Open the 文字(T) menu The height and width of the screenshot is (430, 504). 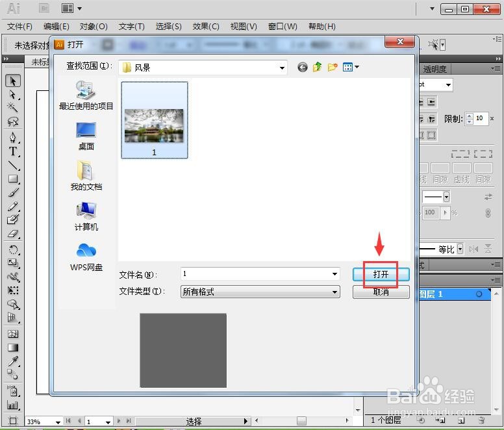point(131,27)
